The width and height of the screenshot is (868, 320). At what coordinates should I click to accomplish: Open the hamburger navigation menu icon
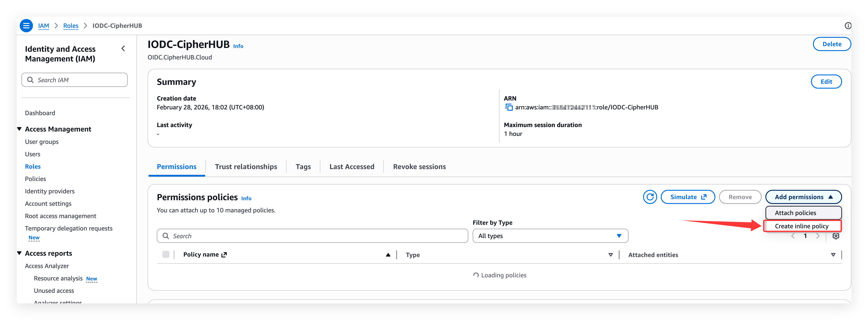26,26
